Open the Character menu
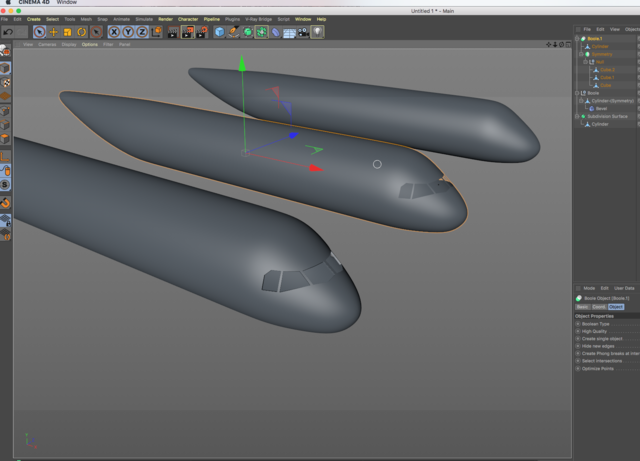 tap(188, 19)
